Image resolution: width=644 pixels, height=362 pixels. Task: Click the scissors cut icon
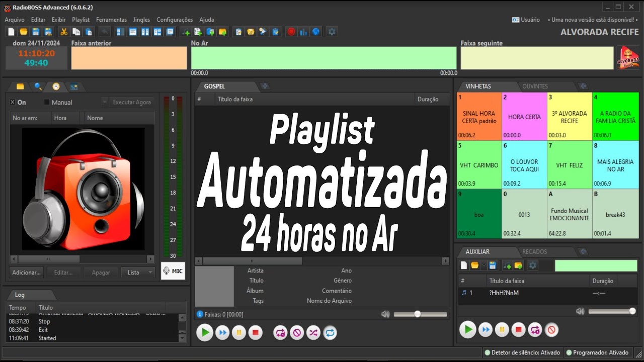coord(64,32)
